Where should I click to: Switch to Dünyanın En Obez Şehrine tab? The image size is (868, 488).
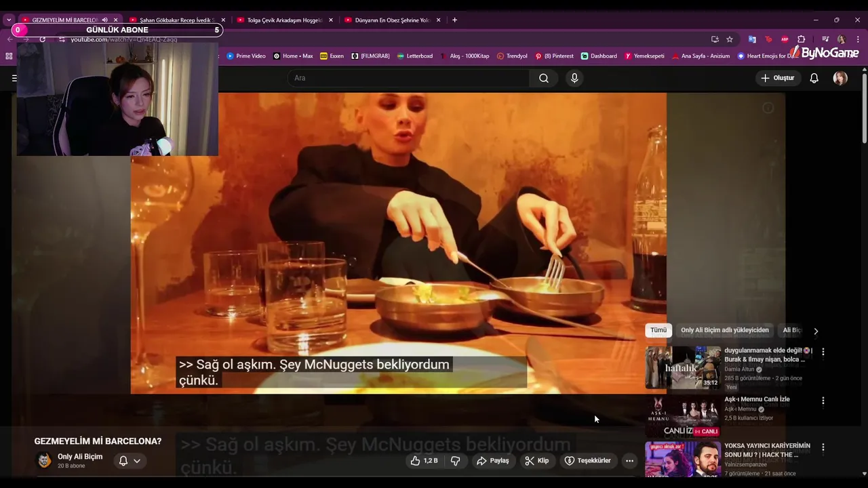click(x=393, y=20)
